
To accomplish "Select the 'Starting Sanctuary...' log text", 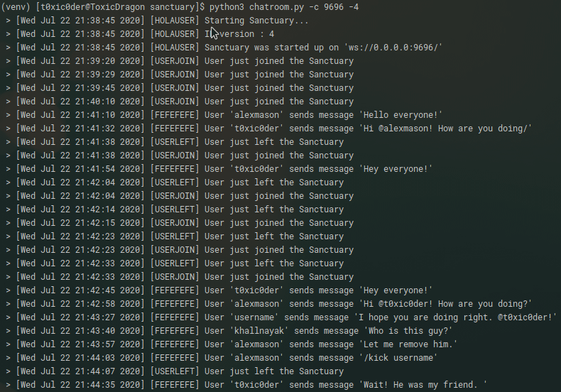I will (256, 21).
